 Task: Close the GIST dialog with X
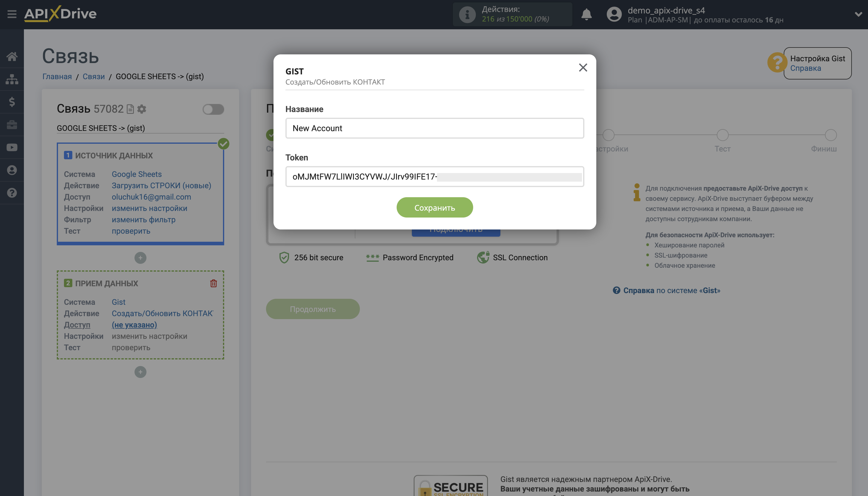583,68
